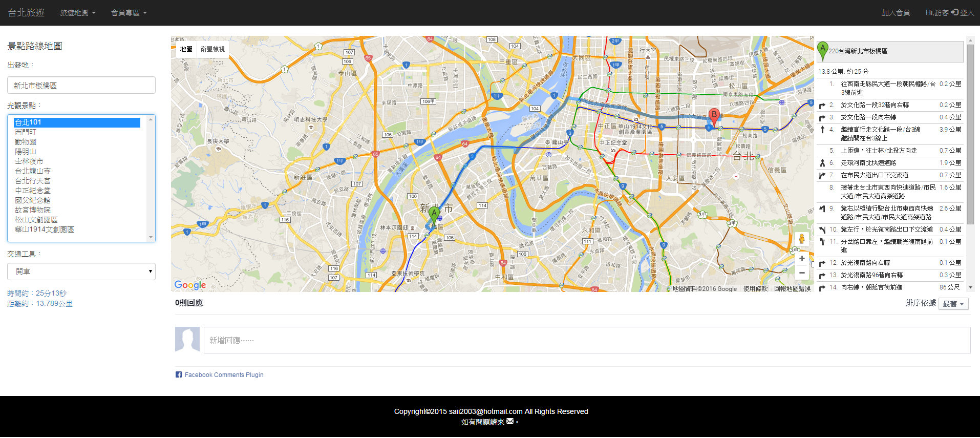
Task: Click the 出發地 starting location input field
Action: point(81,86)
